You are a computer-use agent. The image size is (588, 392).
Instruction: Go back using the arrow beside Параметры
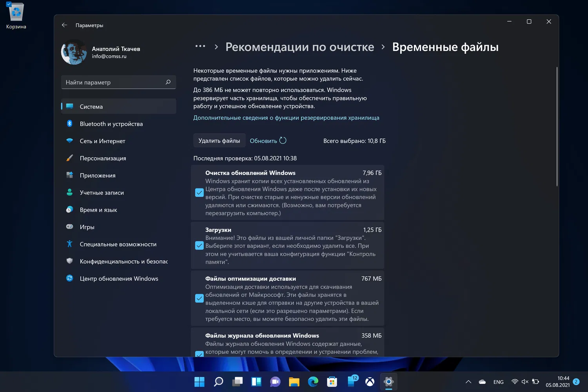tap(64, 25)
